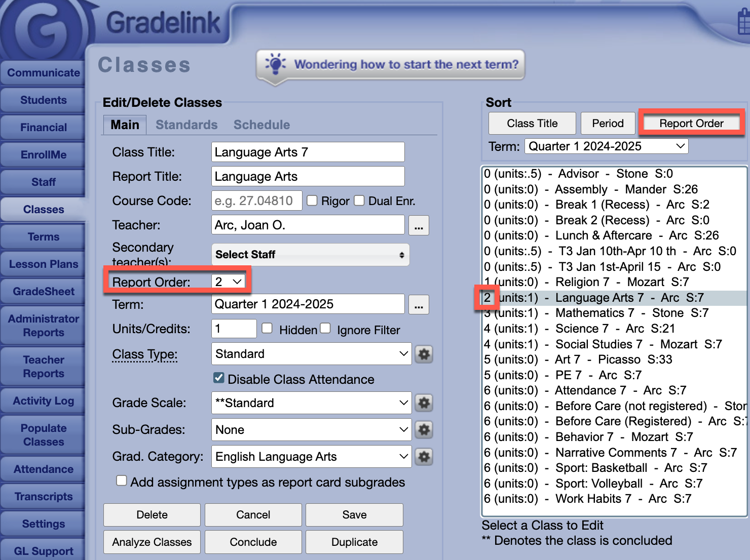Click the lightbulb next-term tip banner
This screenshot has width=750, height=560.
click(x=390, y=65)
